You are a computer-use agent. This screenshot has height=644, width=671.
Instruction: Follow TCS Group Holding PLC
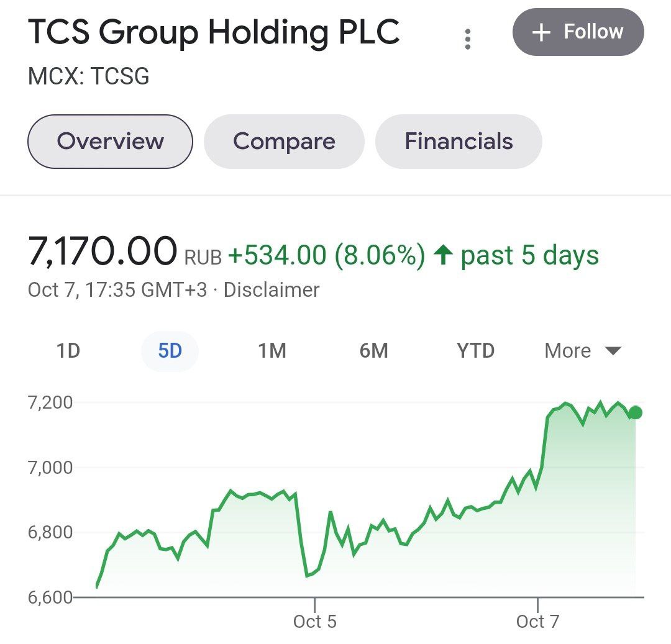pos(578,32)
